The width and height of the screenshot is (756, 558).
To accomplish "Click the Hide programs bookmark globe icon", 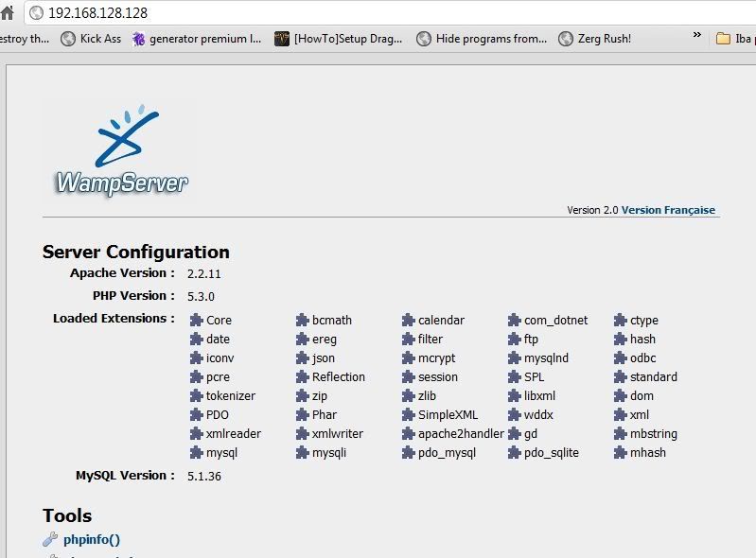I will (424, 39).
